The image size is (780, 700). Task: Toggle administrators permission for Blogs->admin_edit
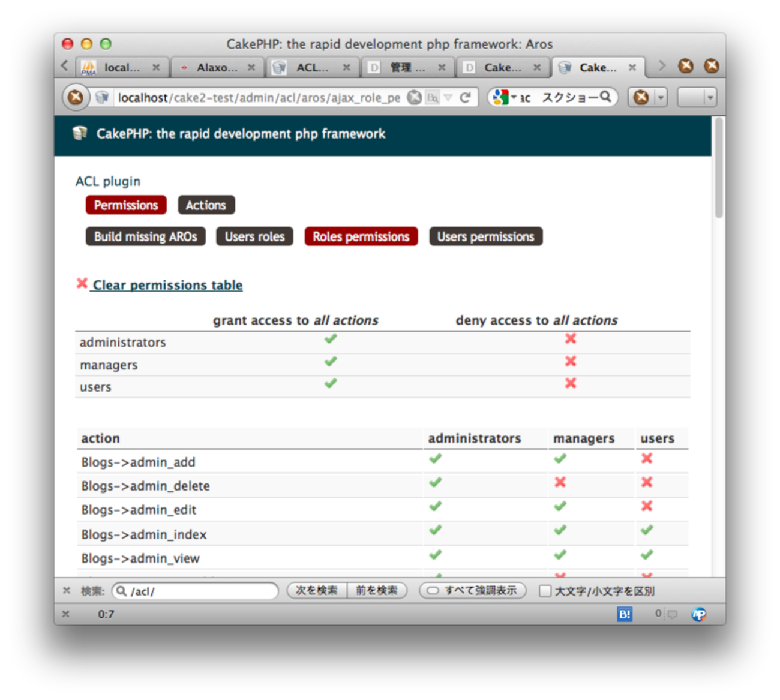436,506
